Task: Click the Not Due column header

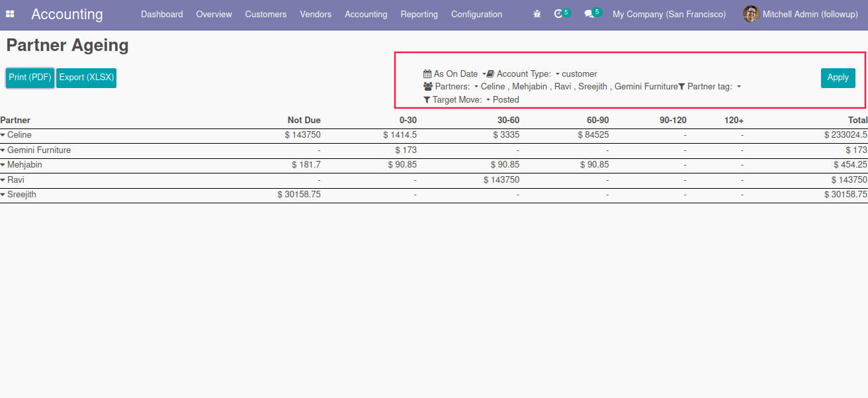Action: click(304, 121)
